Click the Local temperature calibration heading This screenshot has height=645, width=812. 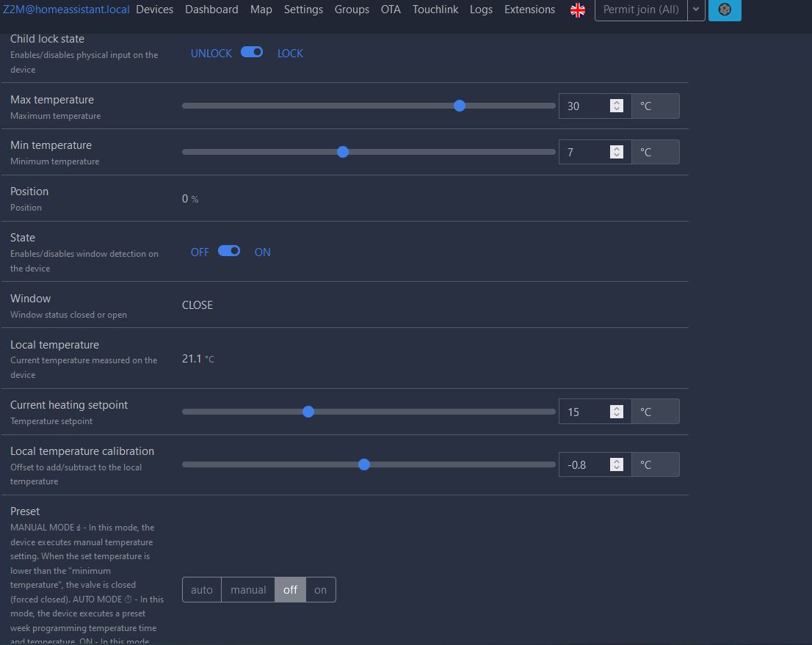[x=82, y=451]
